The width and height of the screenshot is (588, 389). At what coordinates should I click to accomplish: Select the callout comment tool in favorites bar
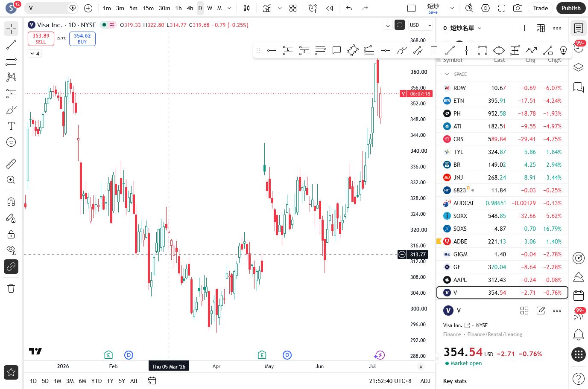[x=336, y=50]
